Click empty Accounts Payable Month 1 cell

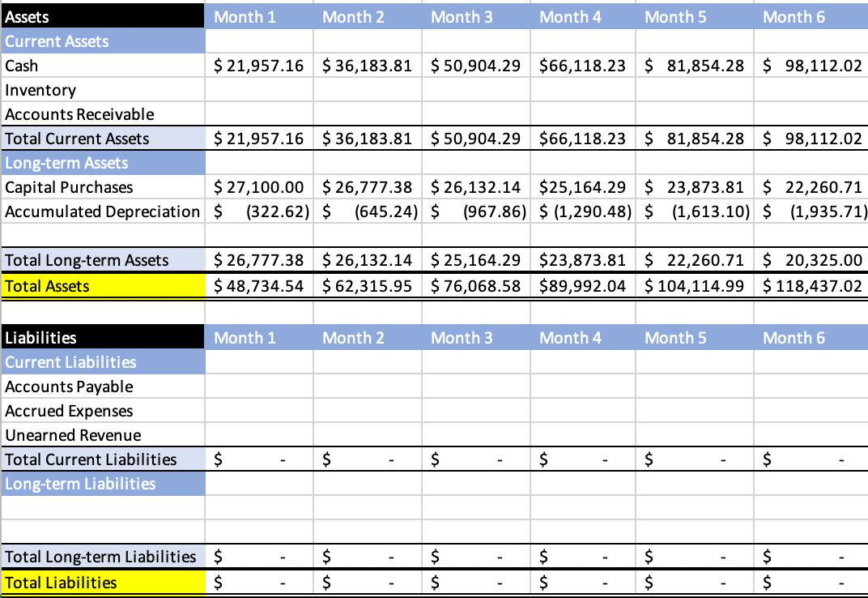259,387
